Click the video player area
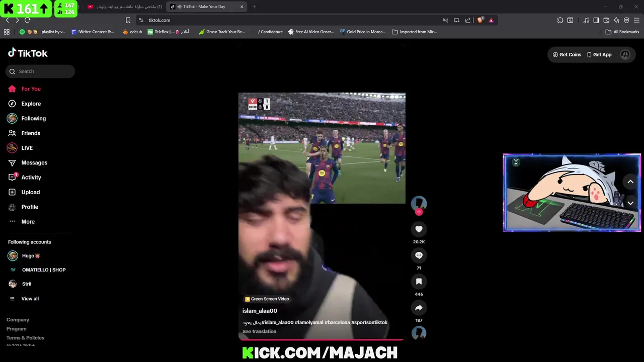 pyautogui.click(x=321, y=192)
